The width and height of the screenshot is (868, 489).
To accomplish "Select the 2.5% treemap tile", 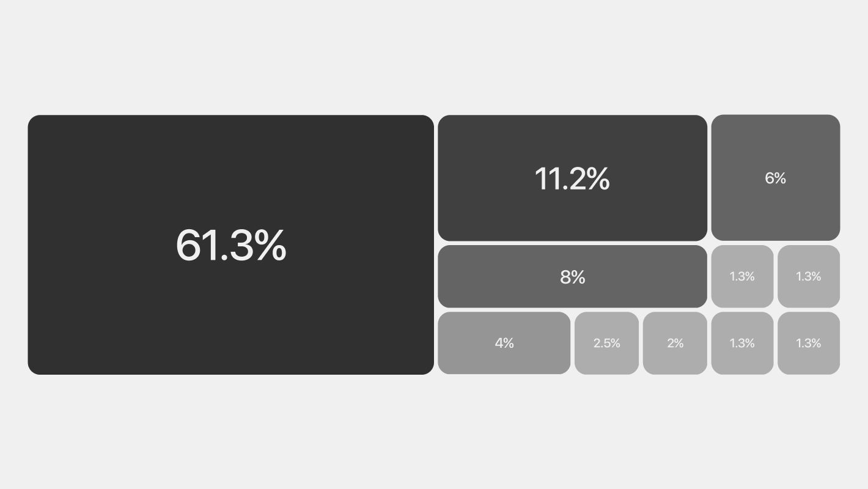I will coord(606,358).
